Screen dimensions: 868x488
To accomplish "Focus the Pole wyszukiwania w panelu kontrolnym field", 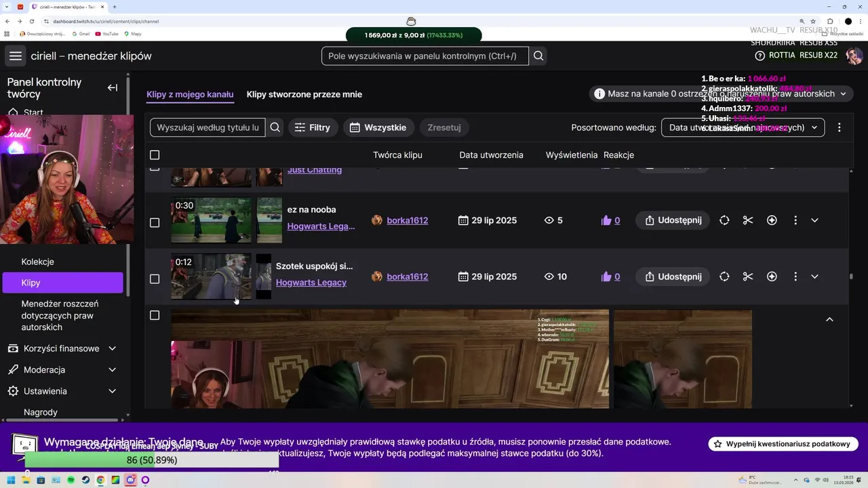I will (425, 56).
